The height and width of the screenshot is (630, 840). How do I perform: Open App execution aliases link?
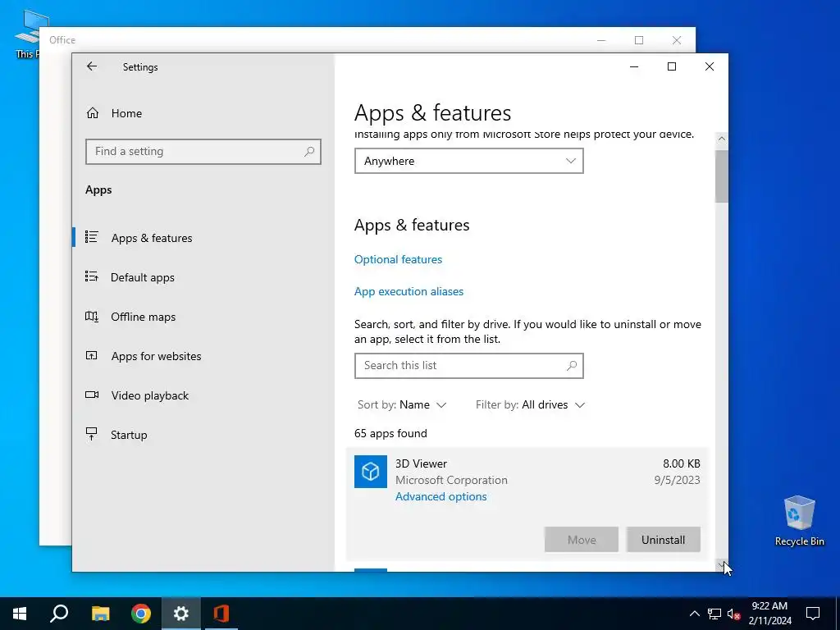tap(409, 291)
